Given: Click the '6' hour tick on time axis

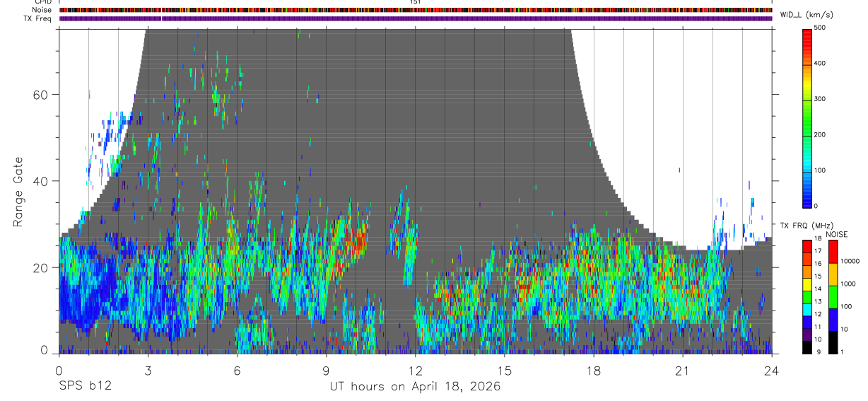Looking at the screenshot, I should pos(237,370).
